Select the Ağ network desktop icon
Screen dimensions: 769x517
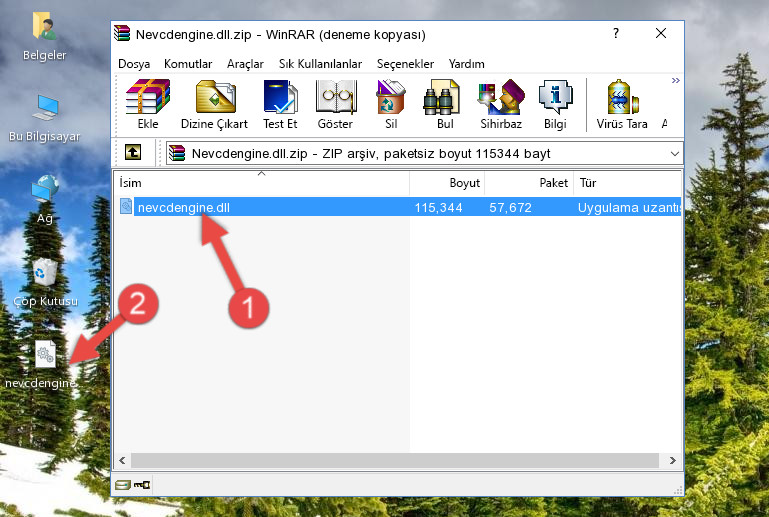[x=45, y=199]
